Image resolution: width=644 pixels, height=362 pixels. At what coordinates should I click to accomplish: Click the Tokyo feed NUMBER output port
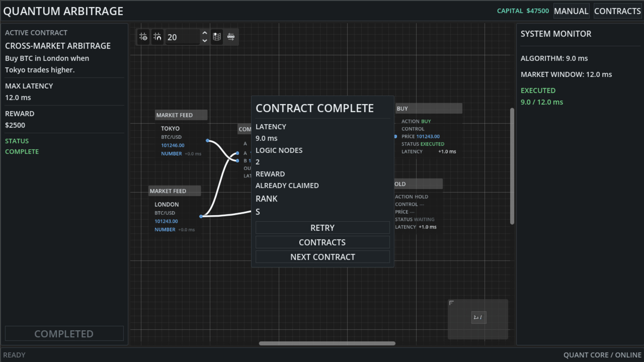(208, 141)
